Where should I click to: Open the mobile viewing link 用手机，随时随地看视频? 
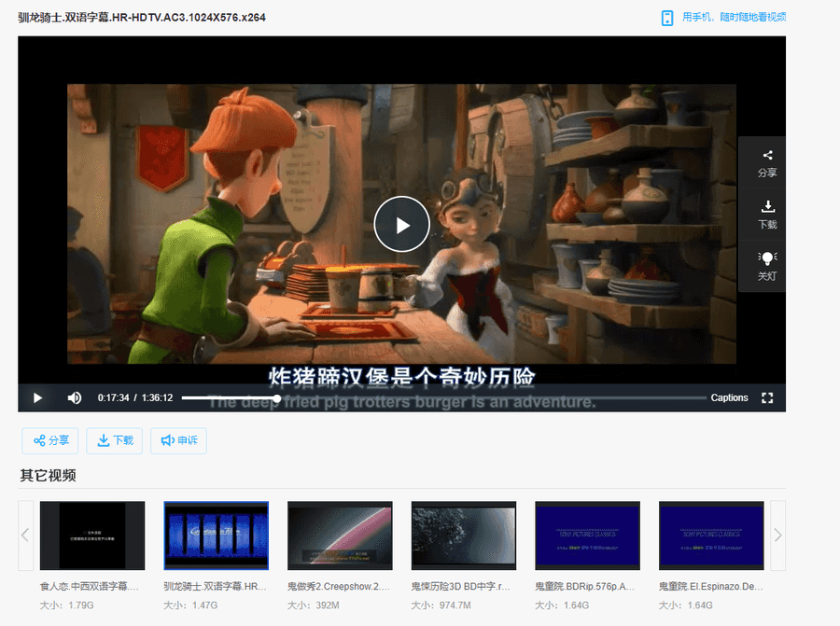tap(734, 17)
